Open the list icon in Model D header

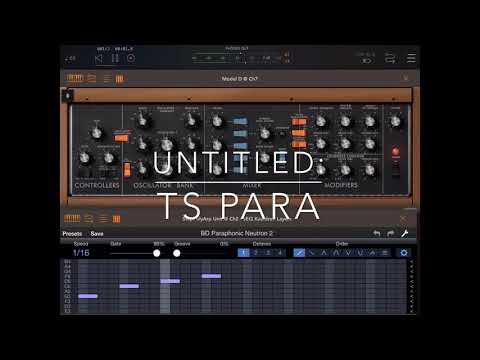click(x=107, y=79)
